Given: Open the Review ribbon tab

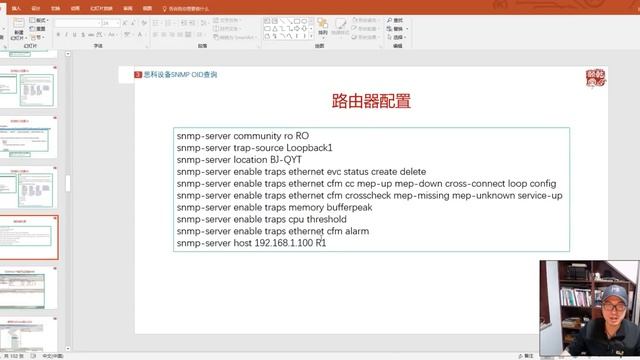Looking at the screenshot, I should pos(128,8).
